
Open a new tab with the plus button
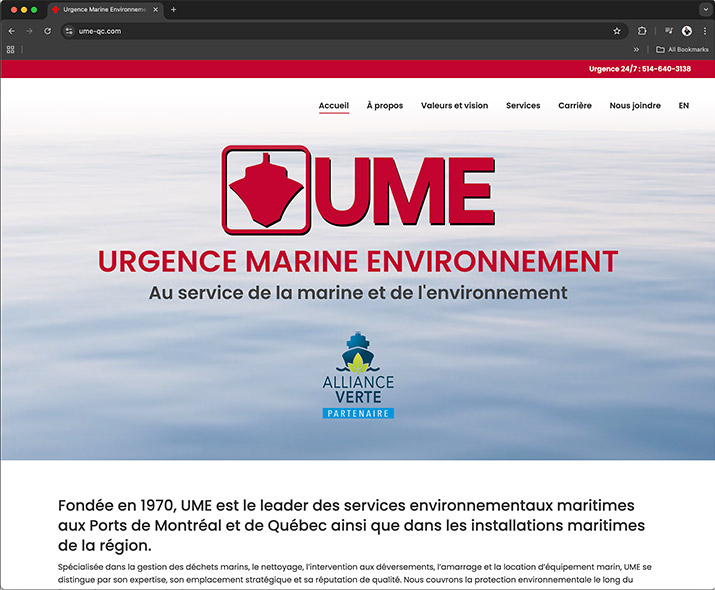tap(173, 10)
